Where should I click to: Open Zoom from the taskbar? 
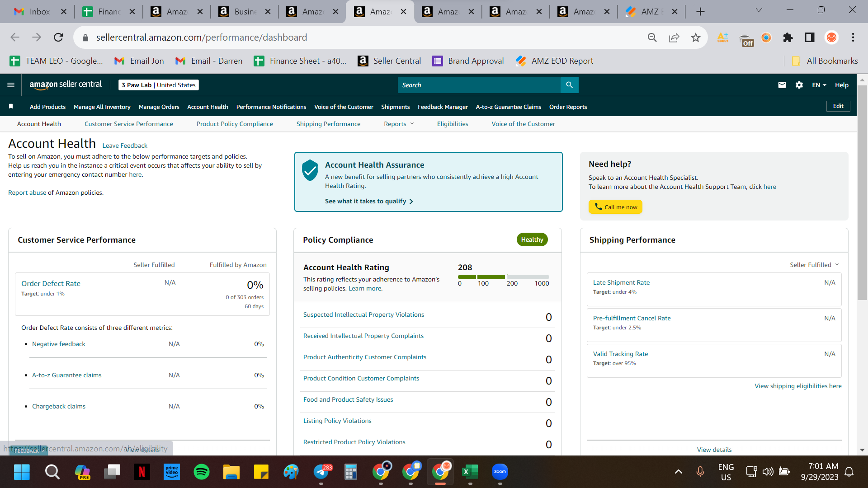tap(500, 472)
